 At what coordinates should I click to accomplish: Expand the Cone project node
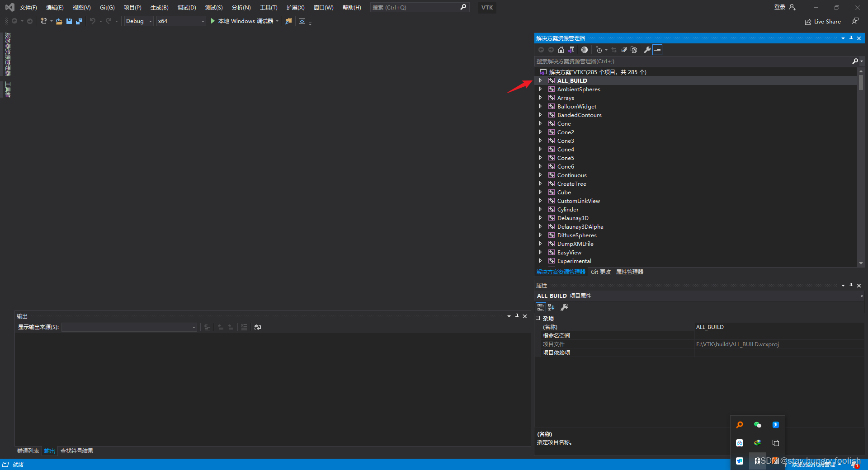tap(540, 123)
